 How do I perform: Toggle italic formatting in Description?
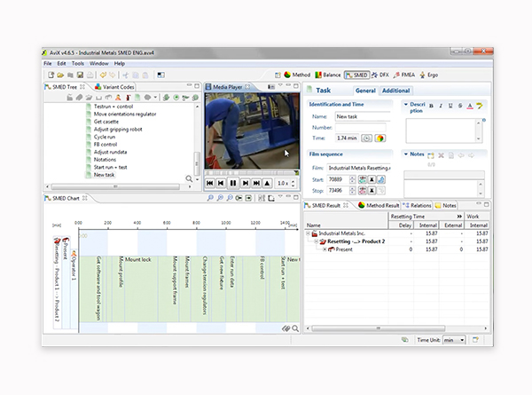(x=441, y=106)
